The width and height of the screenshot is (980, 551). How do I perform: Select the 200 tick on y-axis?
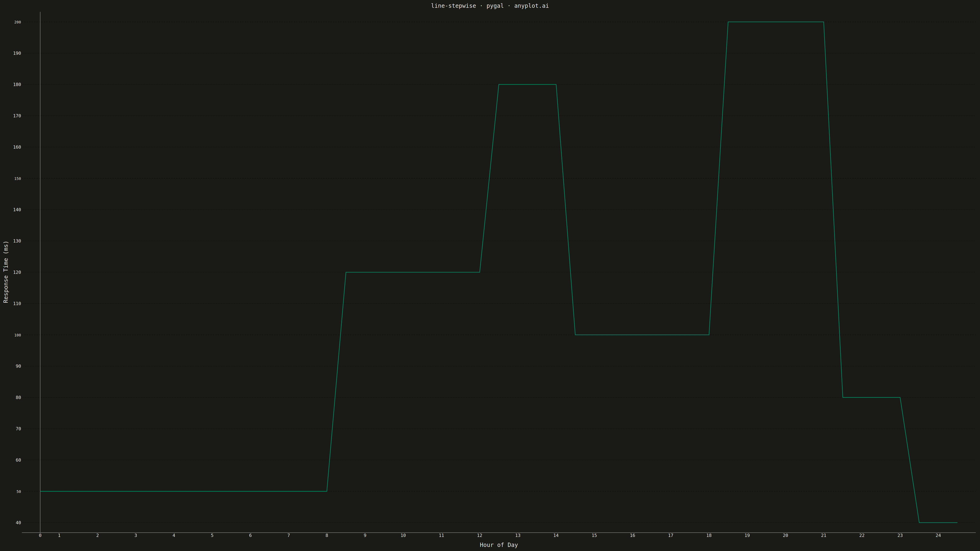(x=18, y=22)
